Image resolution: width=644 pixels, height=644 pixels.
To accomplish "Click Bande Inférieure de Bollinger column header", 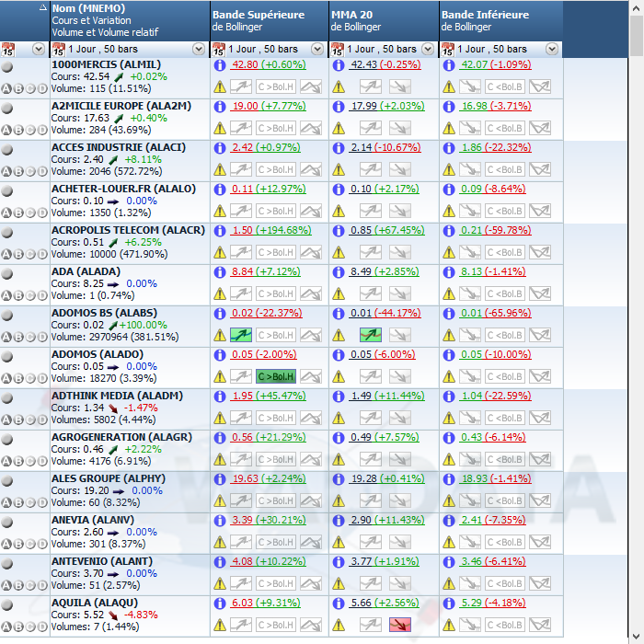I will pos(501,20).
